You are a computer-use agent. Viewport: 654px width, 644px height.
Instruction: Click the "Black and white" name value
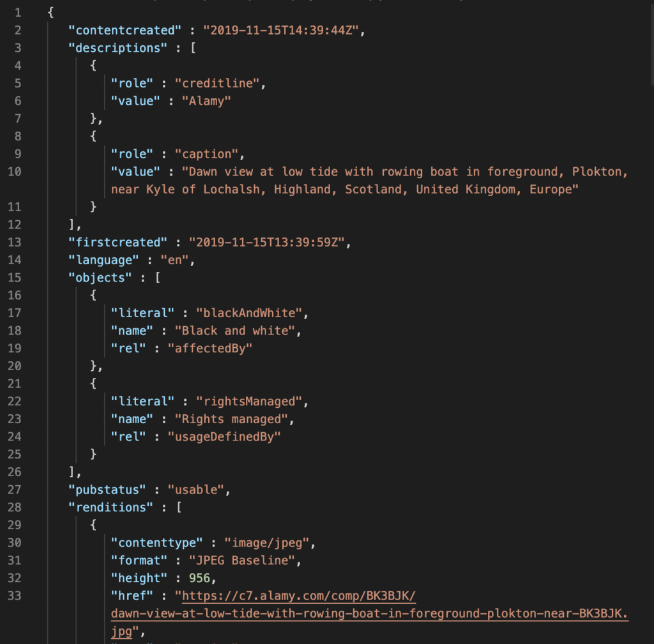pyautogui.click(x=235, y=331)
